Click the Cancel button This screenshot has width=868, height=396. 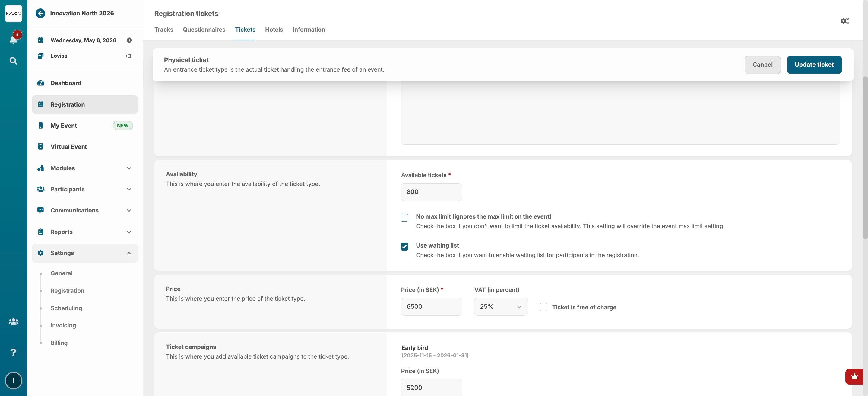762,65
